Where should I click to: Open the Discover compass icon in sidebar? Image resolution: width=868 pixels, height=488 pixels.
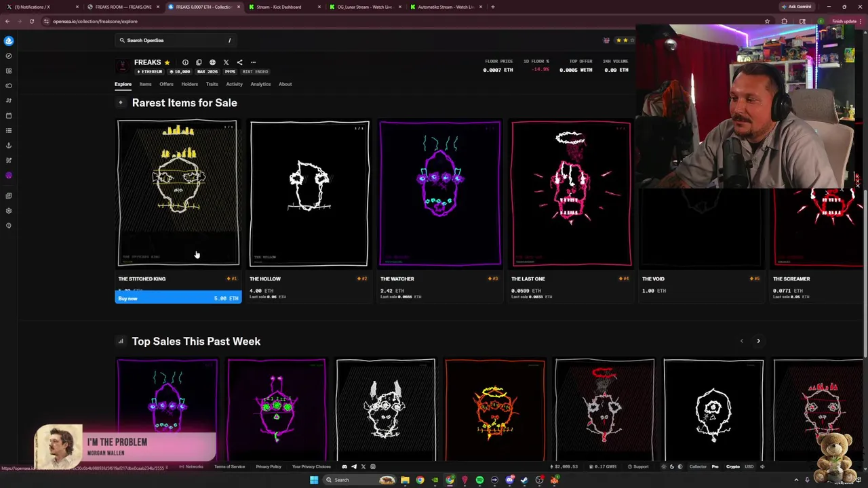tap(8, 56)
